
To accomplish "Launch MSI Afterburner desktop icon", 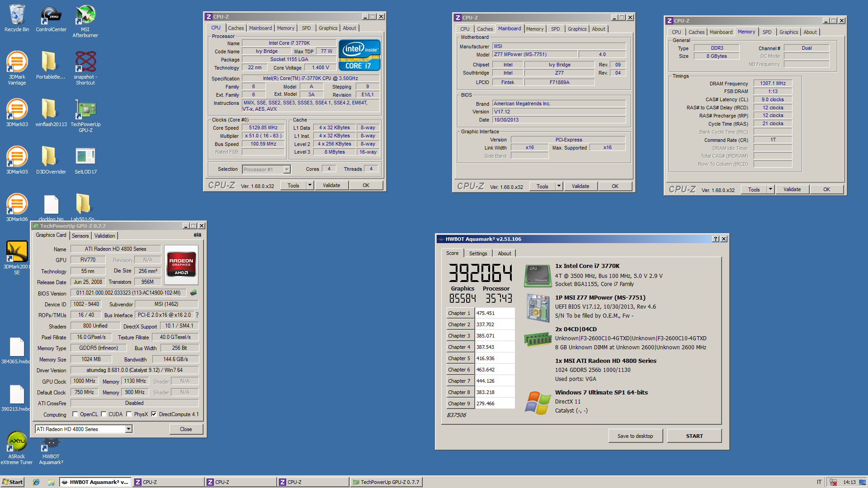I will (85, 21).
